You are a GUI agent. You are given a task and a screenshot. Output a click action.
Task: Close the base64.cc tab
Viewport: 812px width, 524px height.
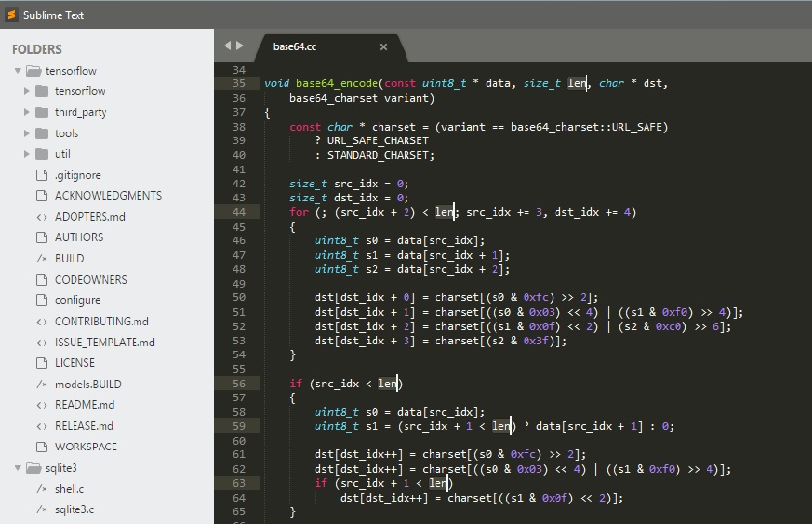pos(383,46)
